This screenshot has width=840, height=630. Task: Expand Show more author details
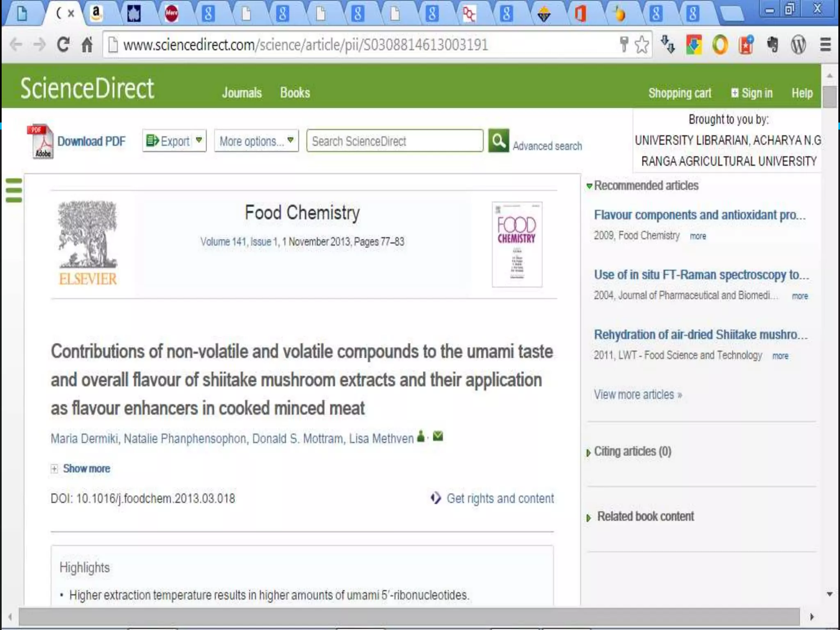tap(86, 468)
